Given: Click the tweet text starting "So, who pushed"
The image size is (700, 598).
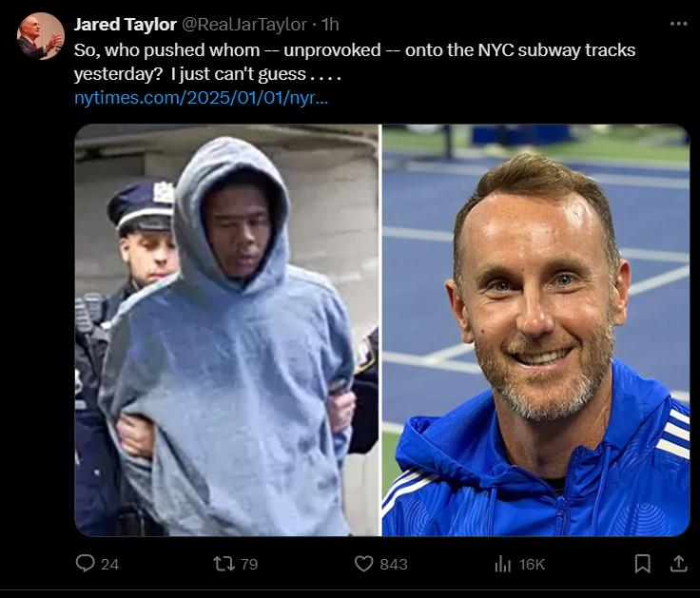Looking at the screenshot, I should tap(355, 62).
